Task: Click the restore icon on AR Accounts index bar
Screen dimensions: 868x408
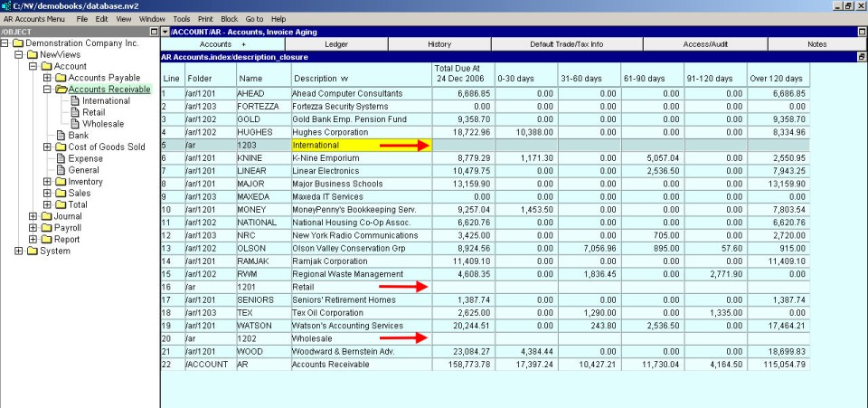Action: coord(862,56)
